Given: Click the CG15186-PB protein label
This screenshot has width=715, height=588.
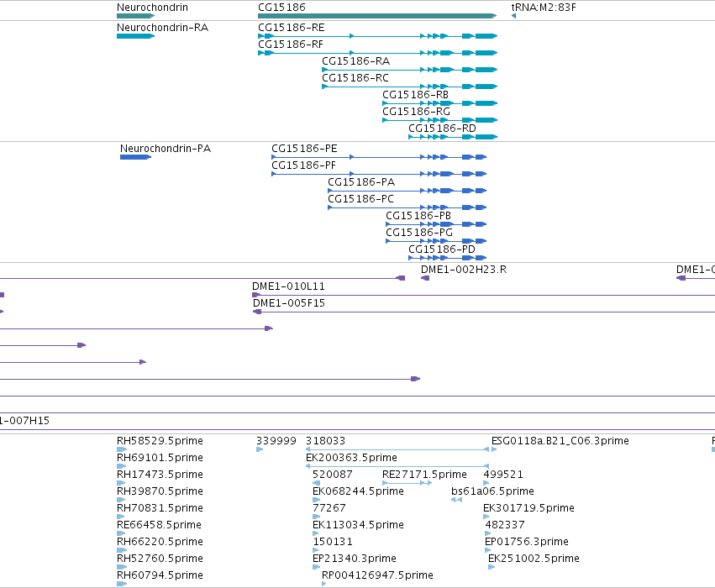Looking at the screenshot, I should [x=418, y=216].
